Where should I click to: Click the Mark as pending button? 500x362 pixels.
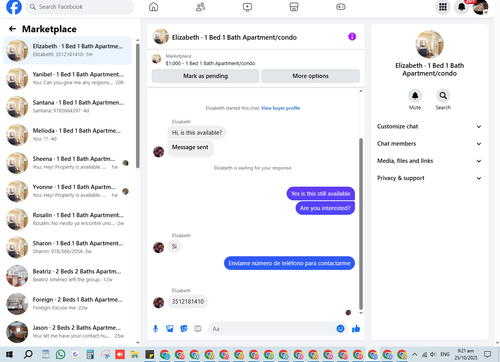pos(205,76)
